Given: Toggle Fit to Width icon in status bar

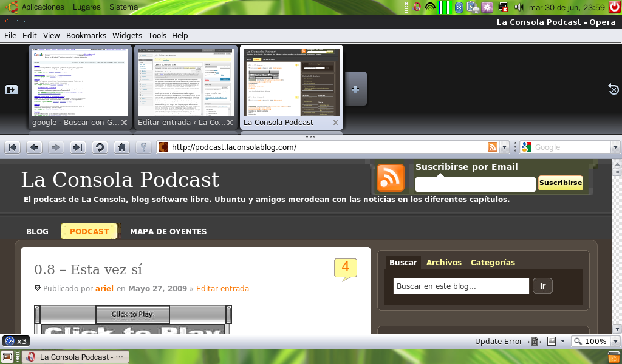Looking at the screenshot, I should click(535, 341).
